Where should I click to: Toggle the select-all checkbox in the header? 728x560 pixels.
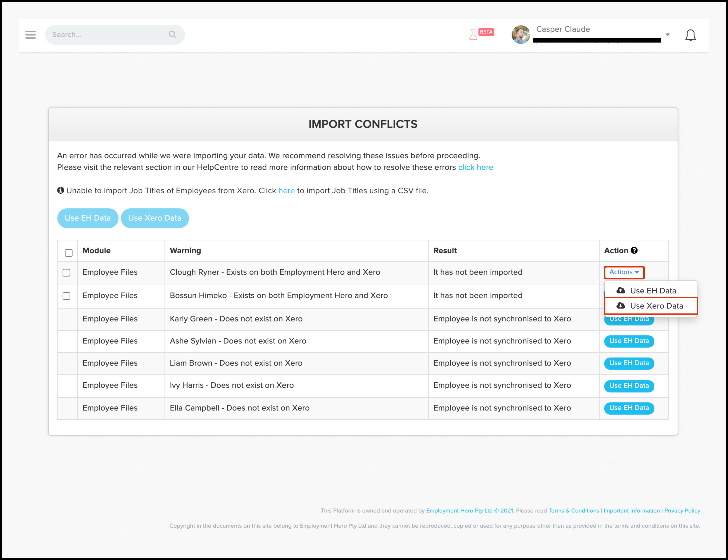[69, 253]
